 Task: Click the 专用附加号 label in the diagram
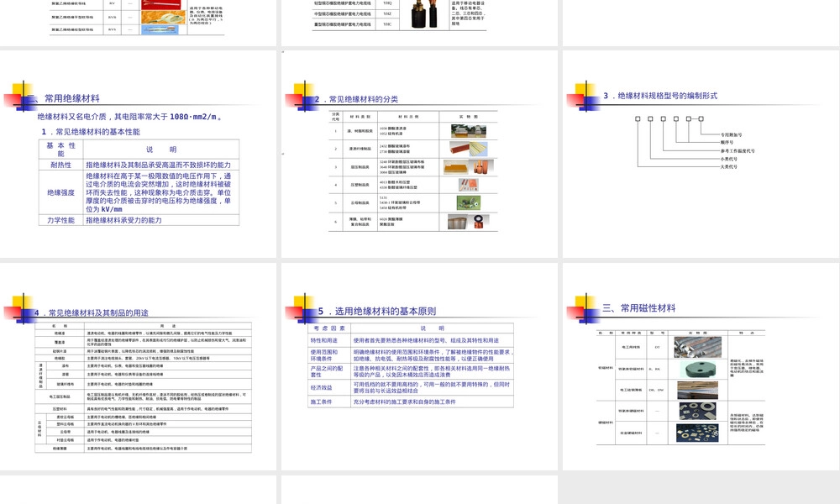pyautogui.click(x=732, y=135)
